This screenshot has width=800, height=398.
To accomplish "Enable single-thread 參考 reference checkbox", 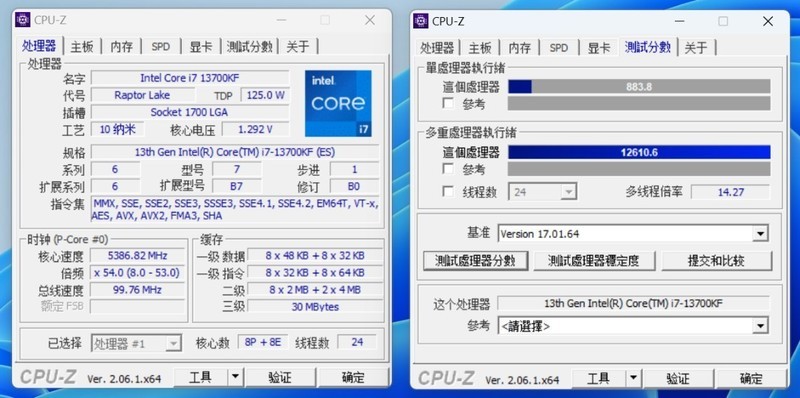I will click(448, 104).
